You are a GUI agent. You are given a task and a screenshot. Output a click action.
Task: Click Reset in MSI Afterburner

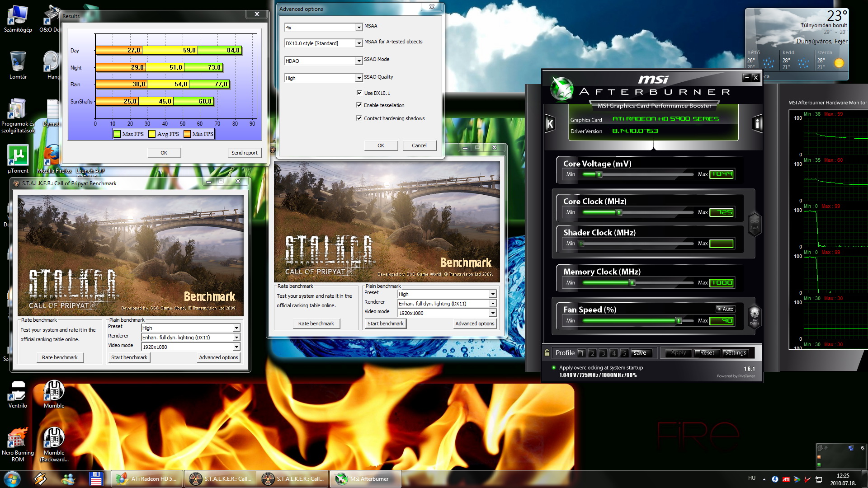[707, 353]
